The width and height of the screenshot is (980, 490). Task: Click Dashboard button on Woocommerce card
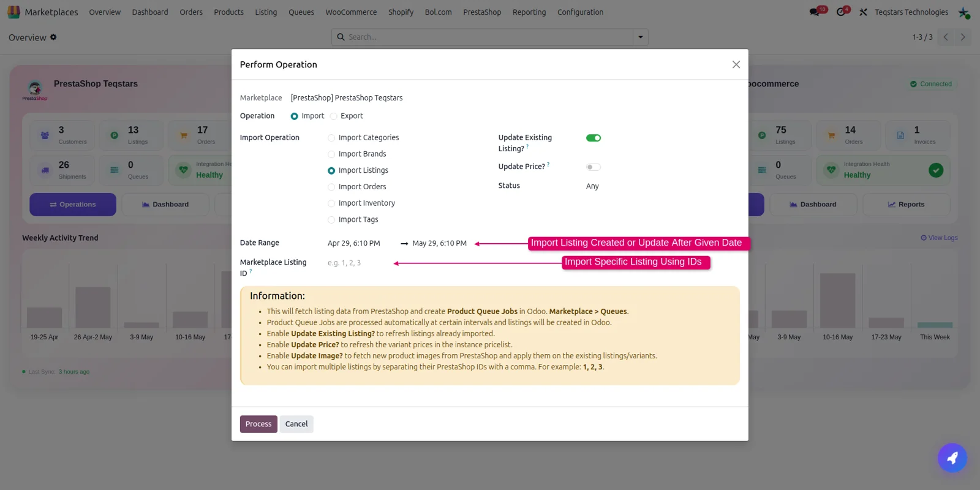click(x=813, y=205)
